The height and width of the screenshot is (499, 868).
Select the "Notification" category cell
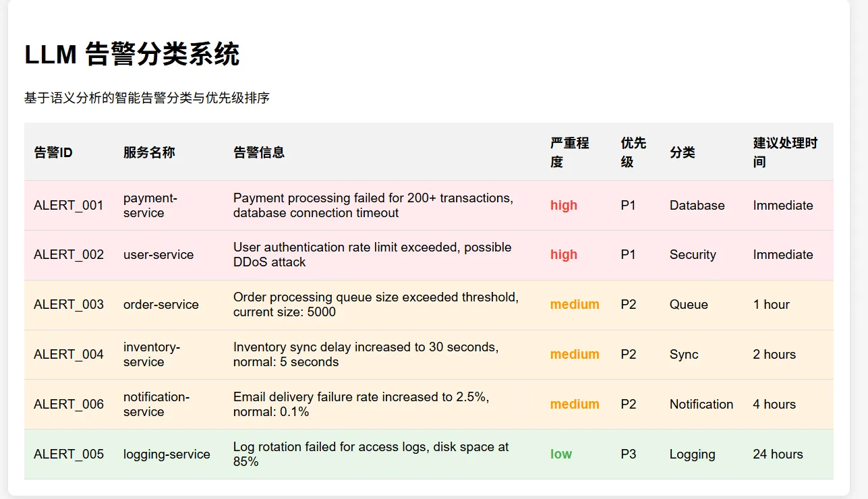(701, 405)
